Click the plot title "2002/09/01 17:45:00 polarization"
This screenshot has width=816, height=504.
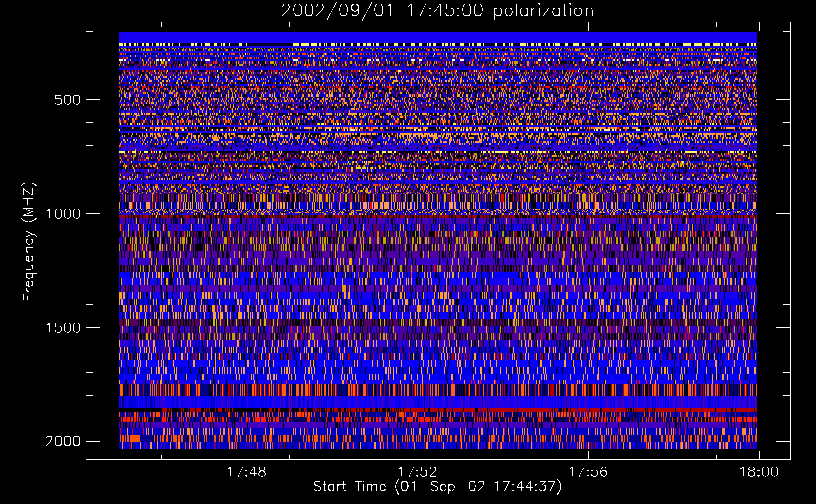click(x=437, y=11)
